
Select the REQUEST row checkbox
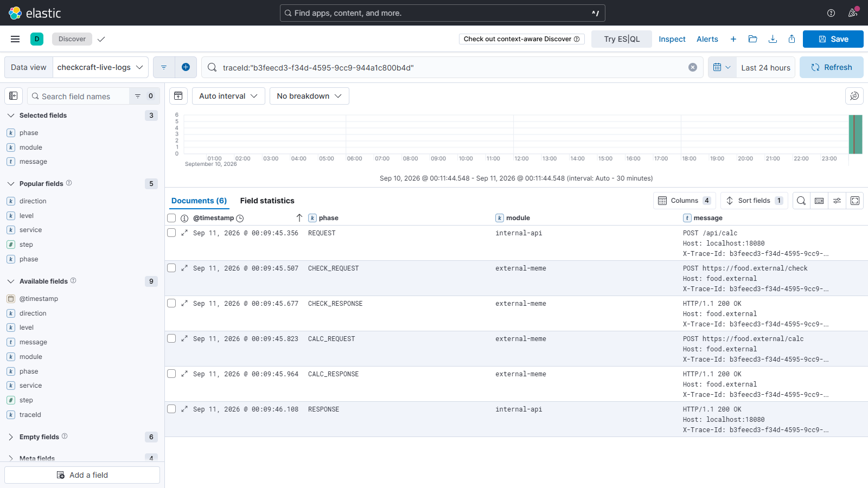click(171, 233)
